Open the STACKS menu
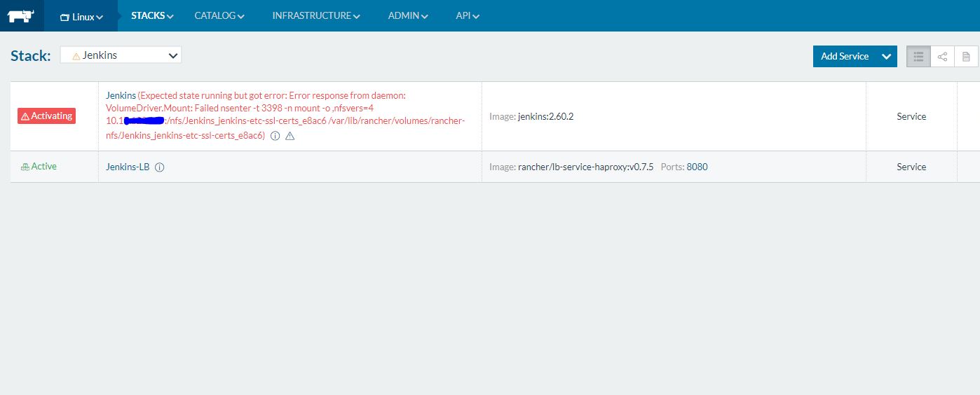 [x=152, y=15]
